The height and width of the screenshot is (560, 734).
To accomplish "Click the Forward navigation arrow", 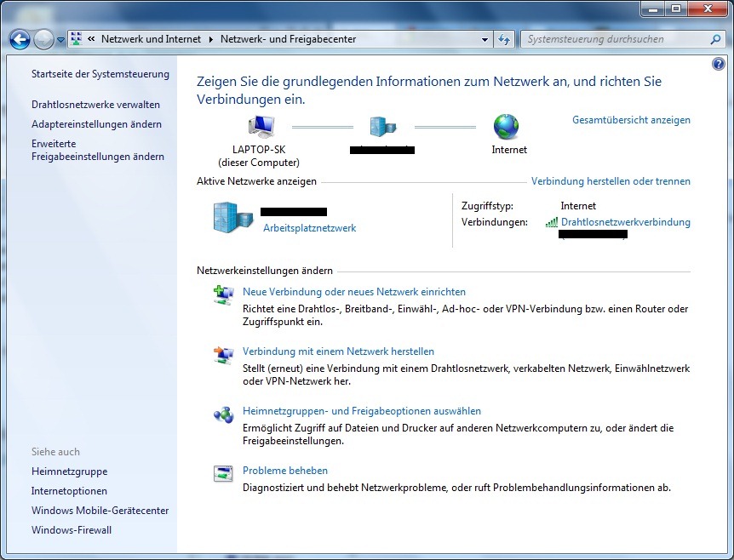I will click(43, 40).
